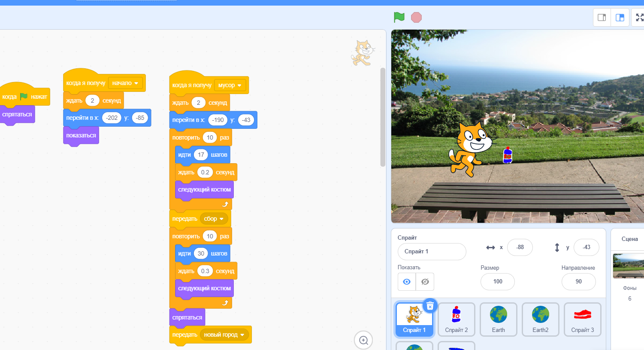Edit the 30 steps value in move block
The width and height of the screenshot is (644, 350).
tap(201, 254)
